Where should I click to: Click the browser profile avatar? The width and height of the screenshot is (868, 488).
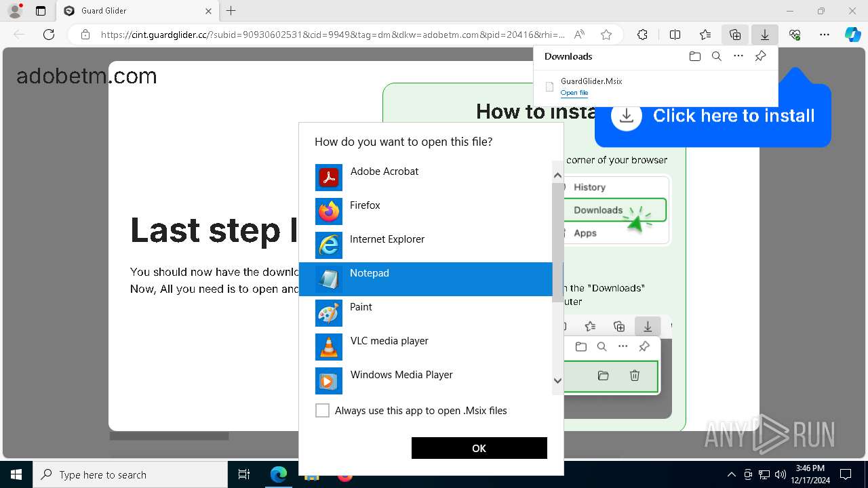point(15,11)
